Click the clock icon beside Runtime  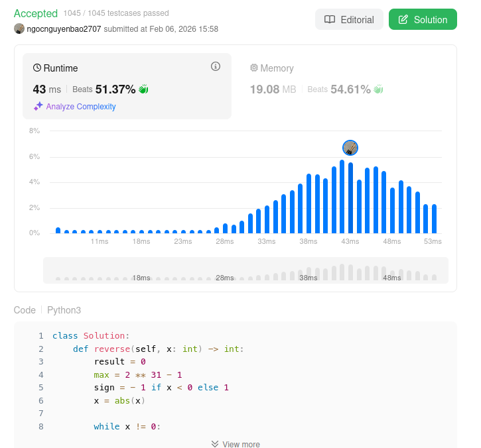coord(37,68)
